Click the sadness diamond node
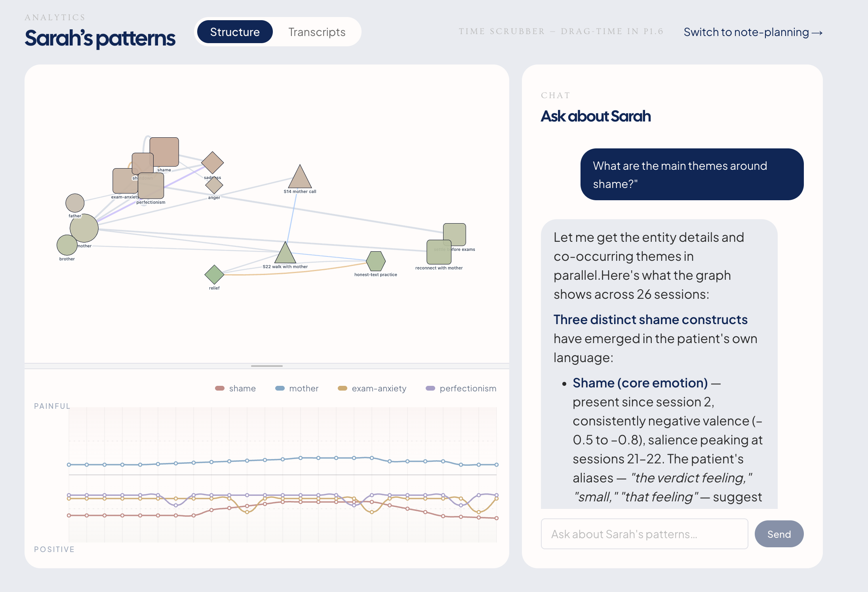868x592 pixels. [x=213, y=162]
